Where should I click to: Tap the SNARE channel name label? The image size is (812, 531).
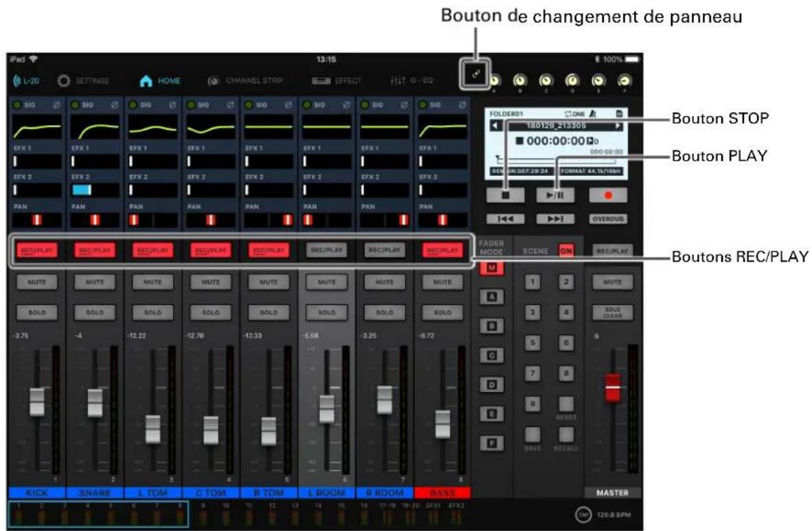coord(94,492)
